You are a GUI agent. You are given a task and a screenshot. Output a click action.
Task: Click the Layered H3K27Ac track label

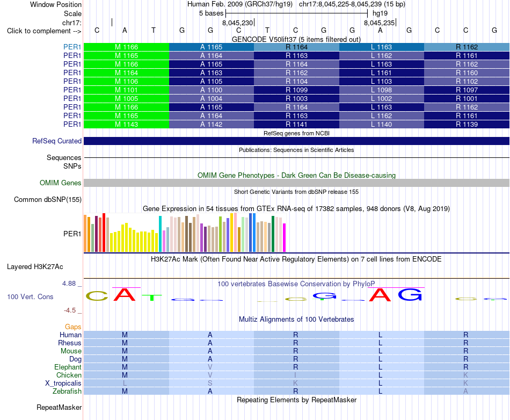35,267
